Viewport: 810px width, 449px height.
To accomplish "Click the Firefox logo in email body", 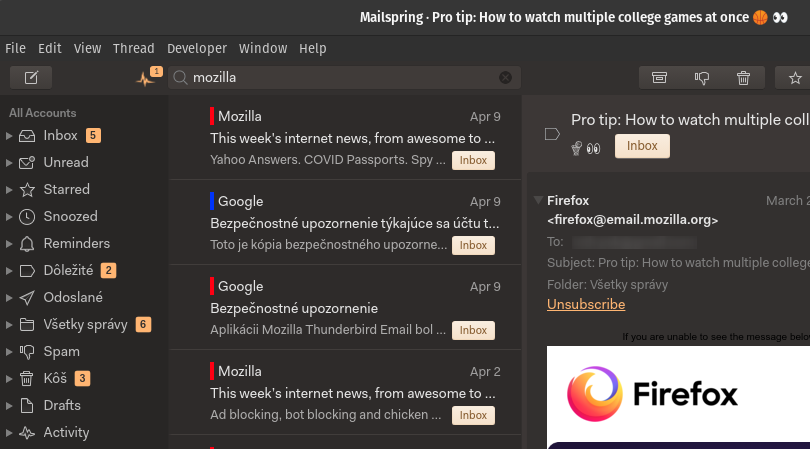I will coord(652,394).
